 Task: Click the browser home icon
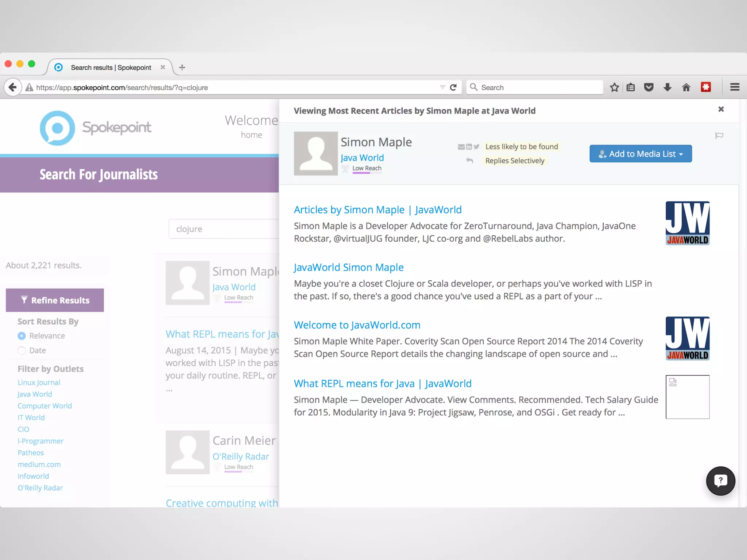point(686,87)
